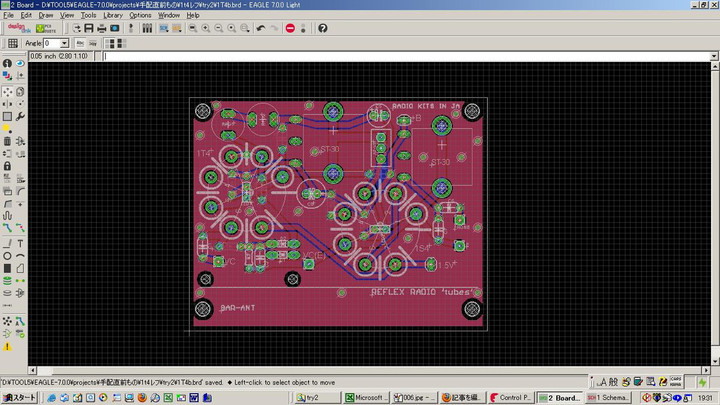Viewport: 720px width, 405px height.
Task: Open the Angle dropdown list
Action: (x=65, y=44)
